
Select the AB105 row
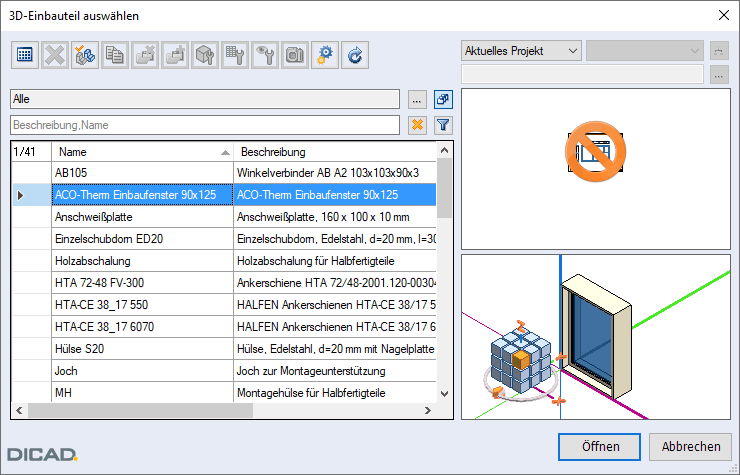(224, 173)
